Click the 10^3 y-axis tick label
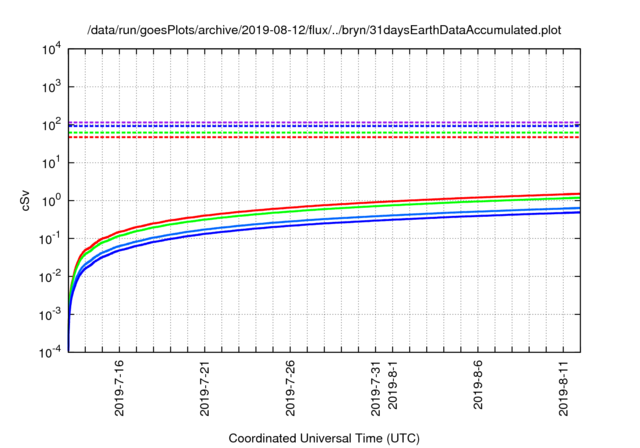Viewport: 640px width, 448px height. (x=51, y=87)
